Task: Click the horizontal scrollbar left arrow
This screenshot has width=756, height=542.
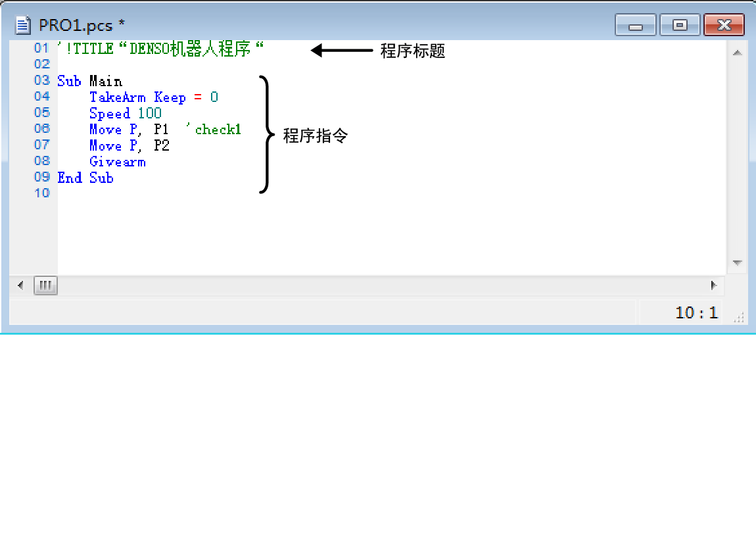Action: pos(20,285)
